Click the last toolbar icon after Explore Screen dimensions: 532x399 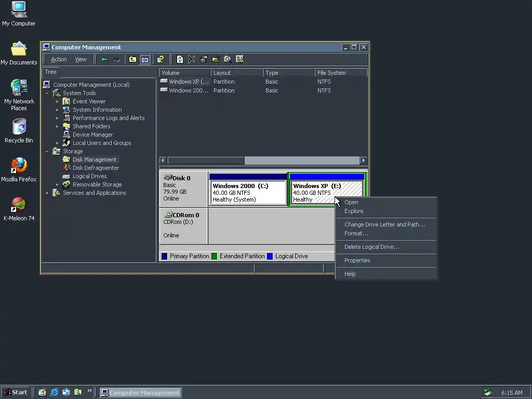(240, 59)
